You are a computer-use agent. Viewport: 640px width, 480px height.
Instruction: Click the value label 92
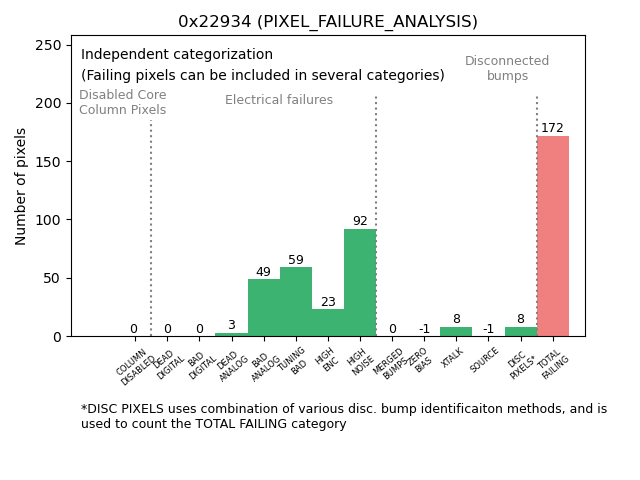click(360, 221)
